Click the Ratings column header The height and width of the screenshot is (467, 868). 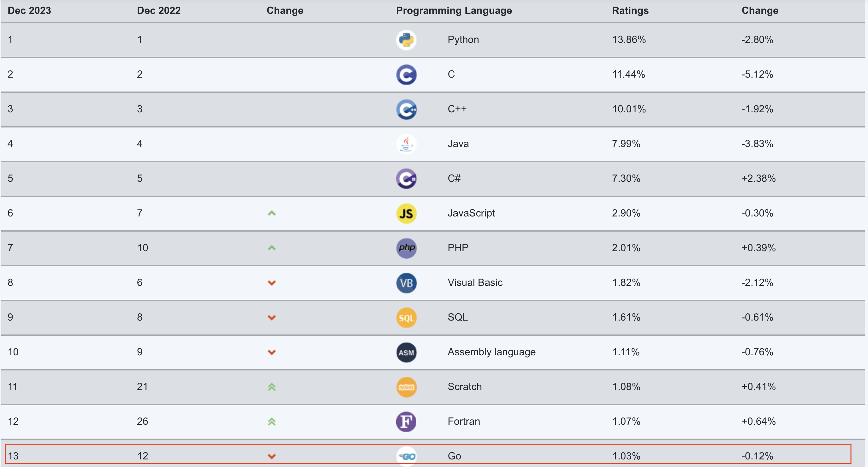(x=630, y=10)
